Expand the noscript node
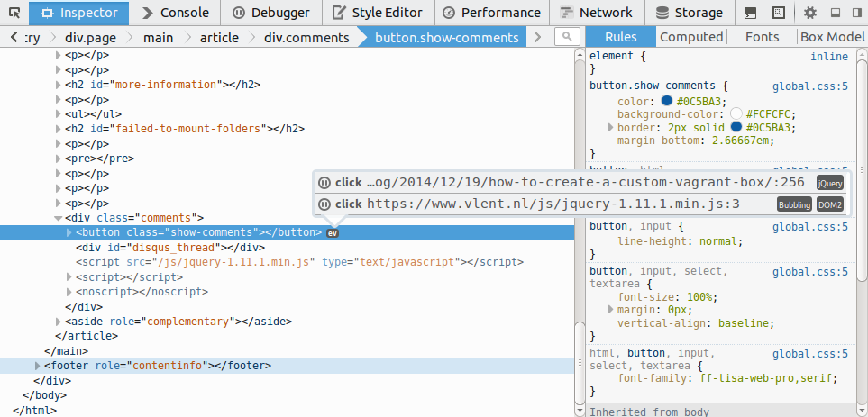Viewport: 868px width, 417px height. (x=69, y=292)
